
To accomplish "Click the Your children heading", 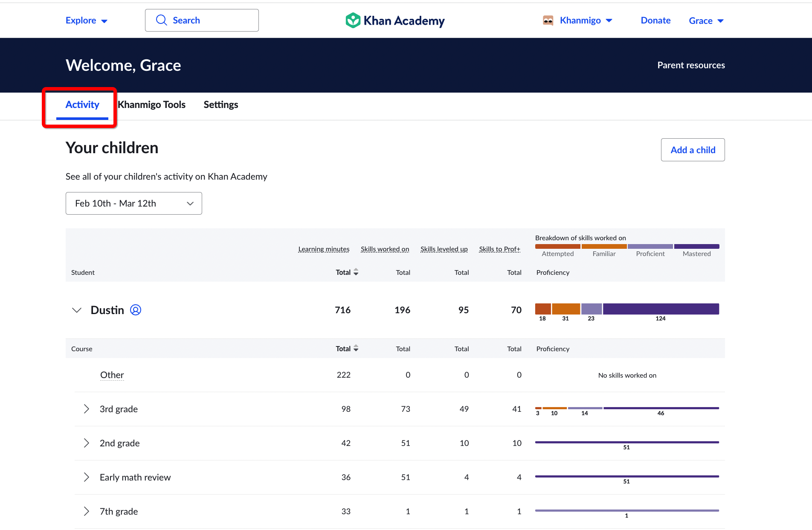I will pyautogui.click(x=112, y=148).
